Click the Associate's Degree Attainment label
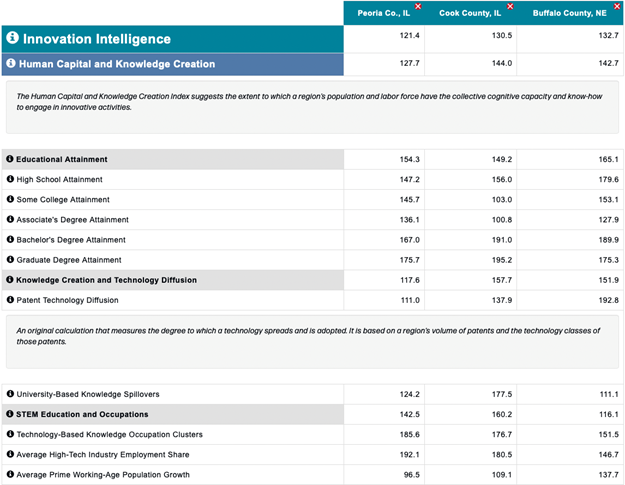This screenshot has height=485, width=625. coord(73,220)
